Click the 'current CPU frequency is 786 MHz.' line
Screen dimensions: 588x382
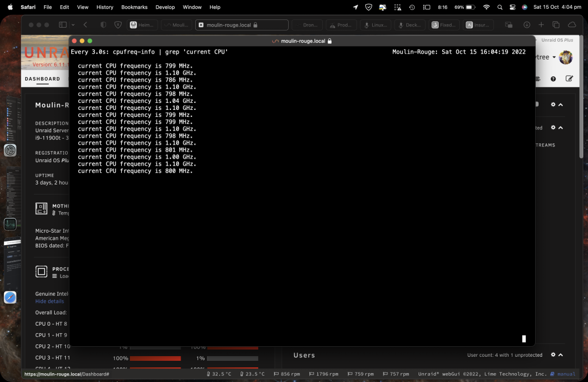[135, 80]
